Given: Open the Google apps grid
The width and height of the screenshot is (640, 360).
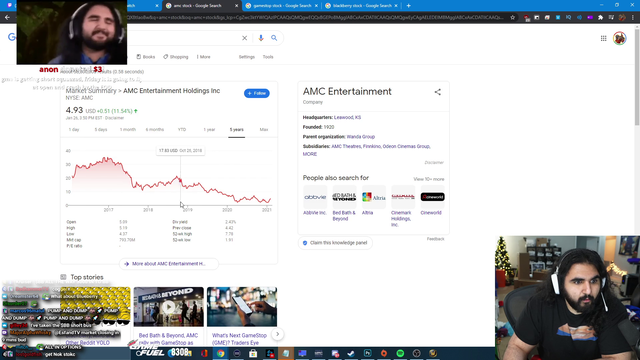Looking at the screenshot, I should click(603, 38).
